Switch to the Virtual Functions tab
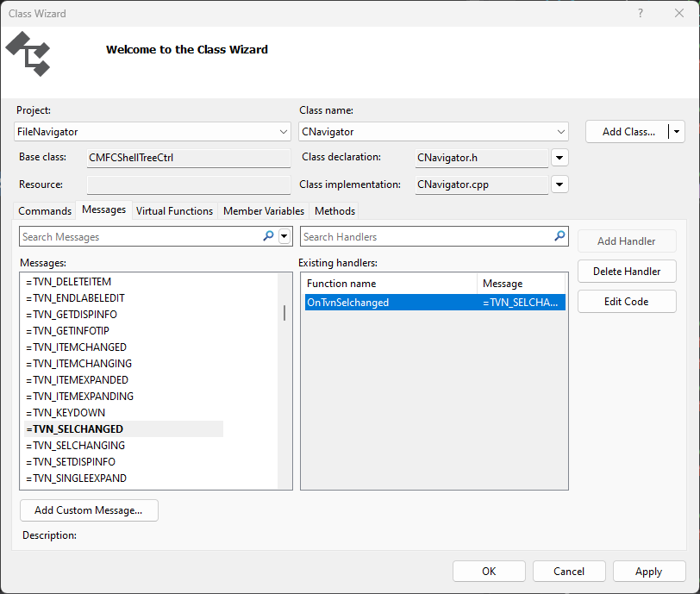This screenshot has width=700, height=594. pyautogui.click(x=174, y=211)
